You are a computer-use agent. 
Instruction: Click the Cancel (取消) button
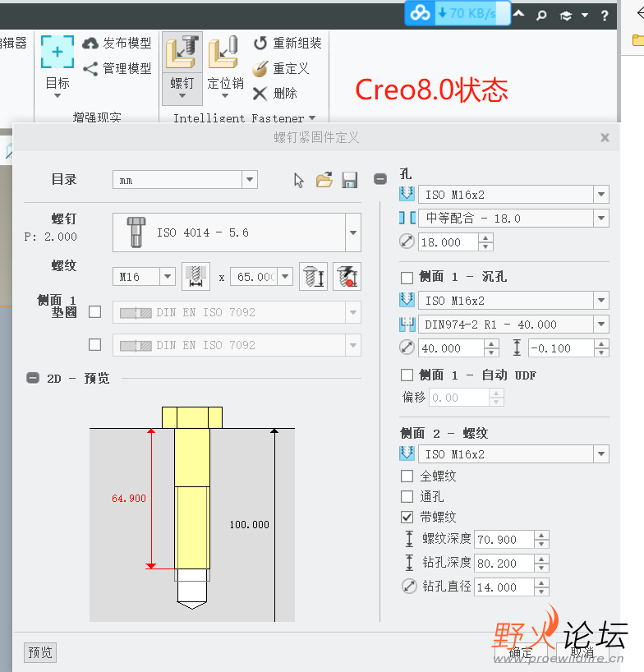(x=583, y=653)
